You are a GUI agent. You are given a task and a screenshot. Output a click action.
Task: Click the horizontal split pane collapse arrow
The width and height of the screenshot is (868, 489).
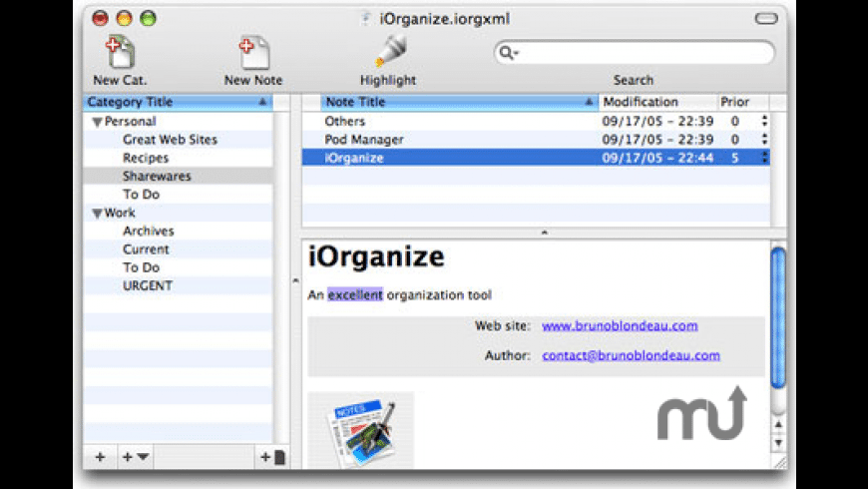(x=544, y=233)
